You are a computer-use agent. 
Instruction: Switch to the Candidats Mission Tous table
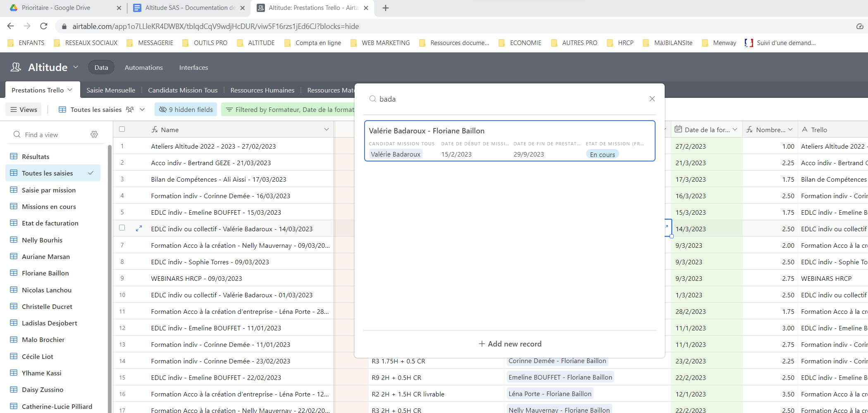[x=183, y=90]
